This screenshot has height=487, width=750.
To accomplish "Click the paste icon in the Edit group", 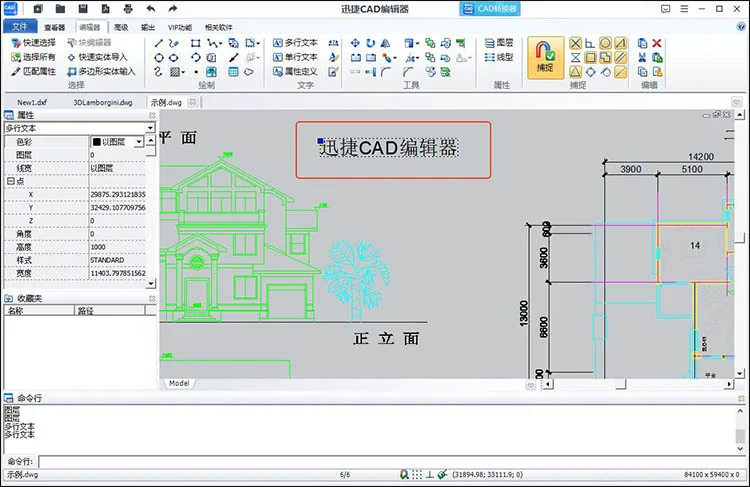I will [657, 58].
